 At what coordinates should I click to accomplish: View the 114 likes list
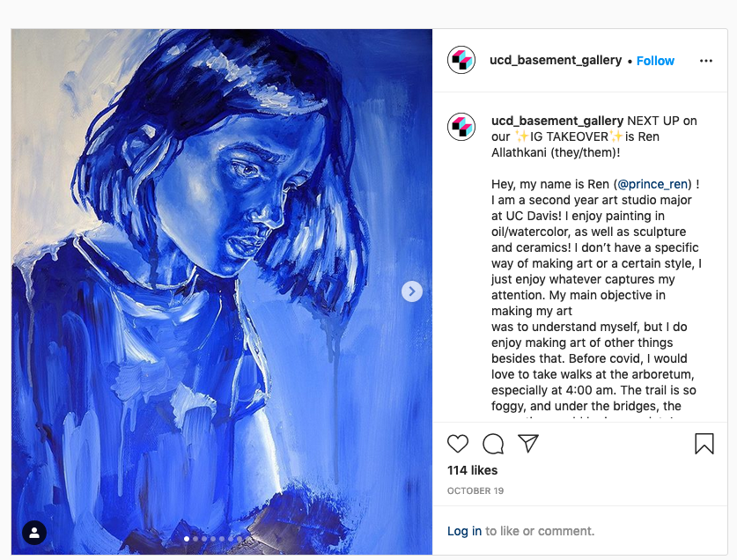click(x=472, y=470)
